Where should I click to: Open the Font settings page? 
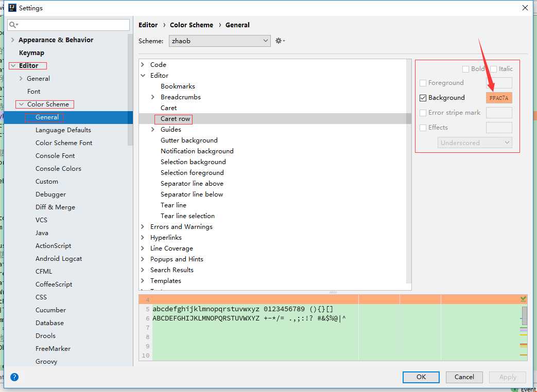(33, 92)
